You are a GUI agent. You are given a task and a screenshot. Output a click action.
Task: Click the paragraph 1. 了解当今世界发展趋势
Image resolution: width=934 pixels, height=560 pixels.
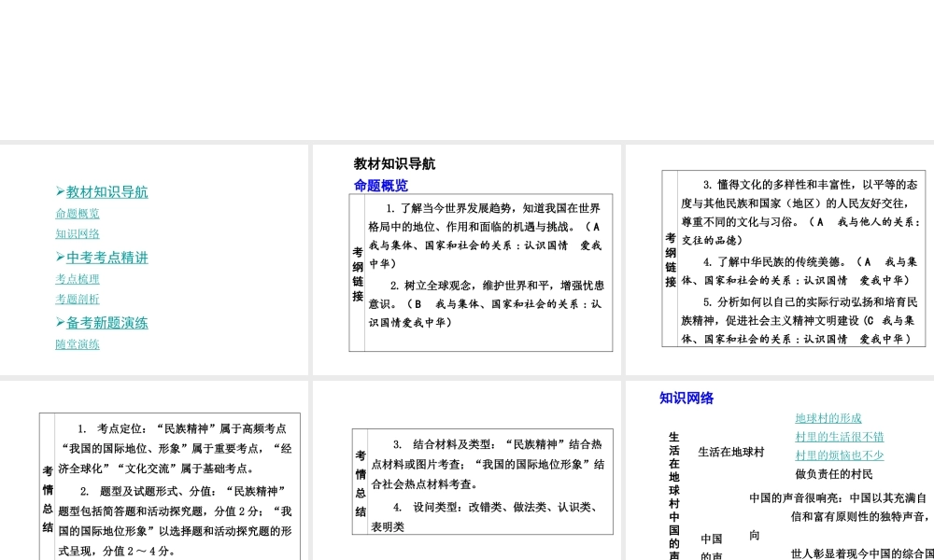[486, 235]
